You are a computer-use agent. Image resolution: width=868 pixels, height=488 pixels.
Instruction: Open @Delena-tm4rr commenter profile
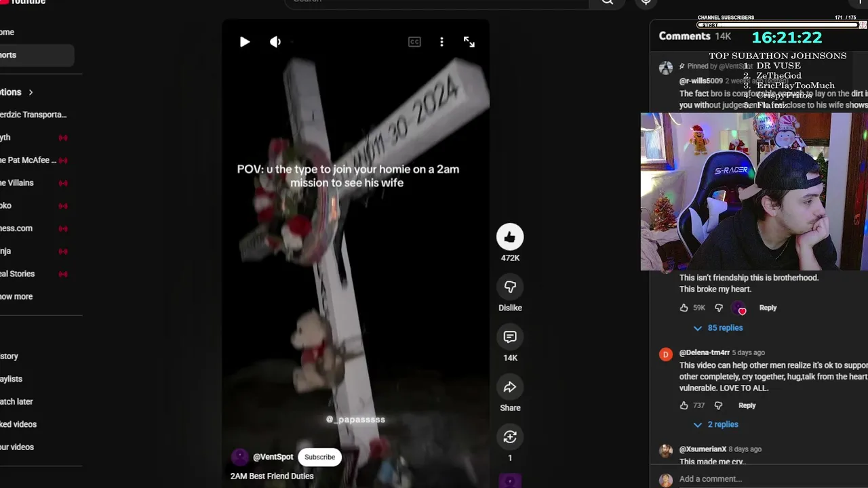point(705,352)
